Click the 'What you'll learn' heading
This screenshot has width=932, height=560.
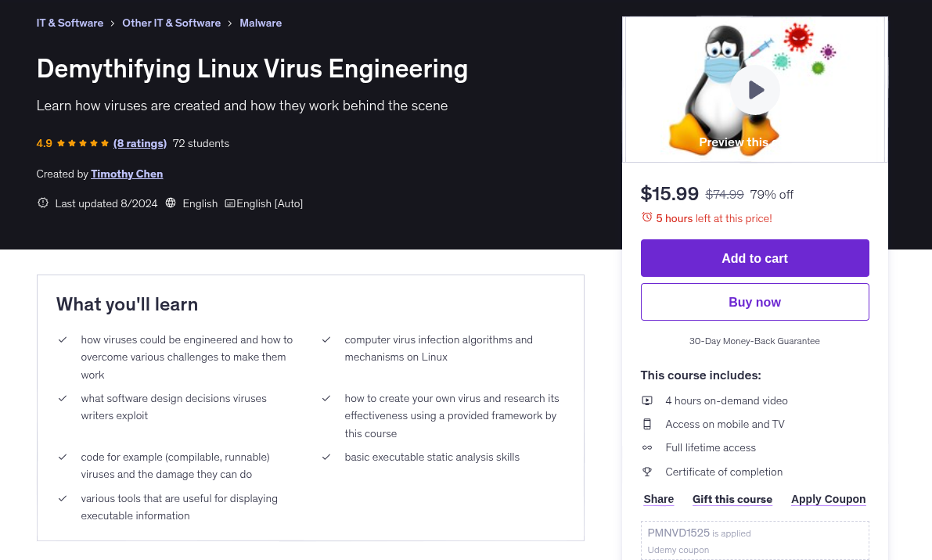coord(128,304)
